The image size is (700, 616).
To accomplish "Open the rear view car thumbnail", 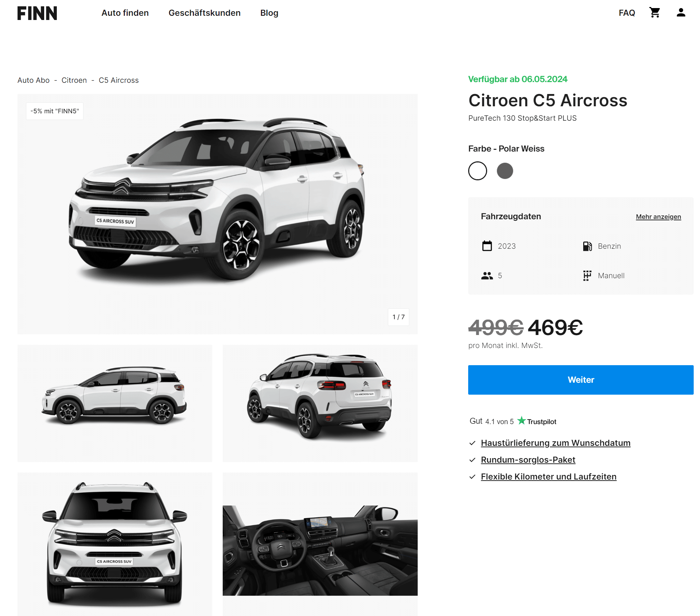I will 320,403.
